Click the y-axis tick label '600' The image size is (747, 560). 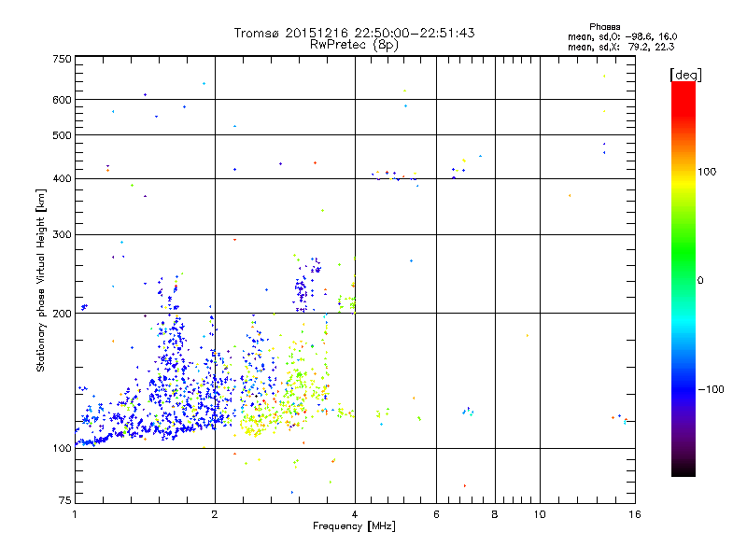62,100
